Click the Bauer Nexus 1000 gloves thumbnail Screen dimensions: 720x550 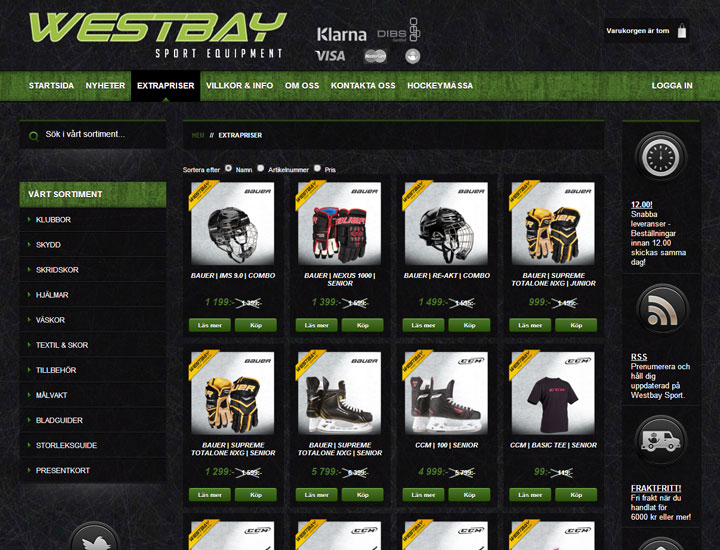339,223
